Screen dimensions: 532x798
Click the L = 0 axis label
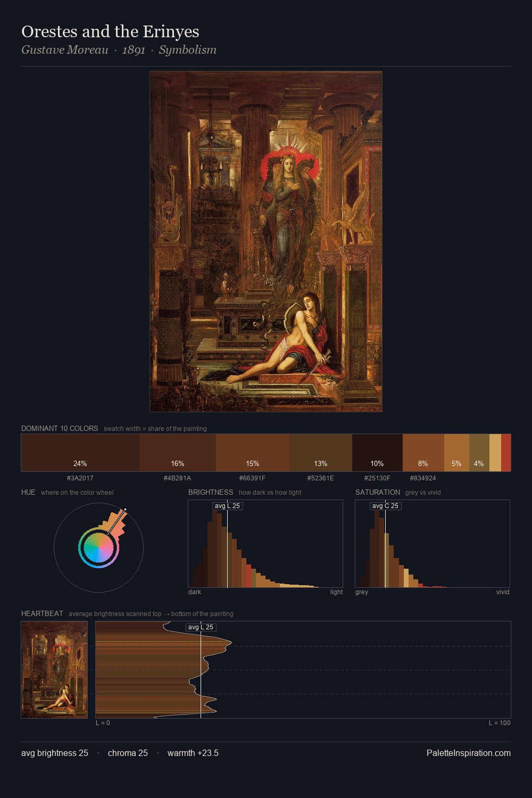click(103, 723)
